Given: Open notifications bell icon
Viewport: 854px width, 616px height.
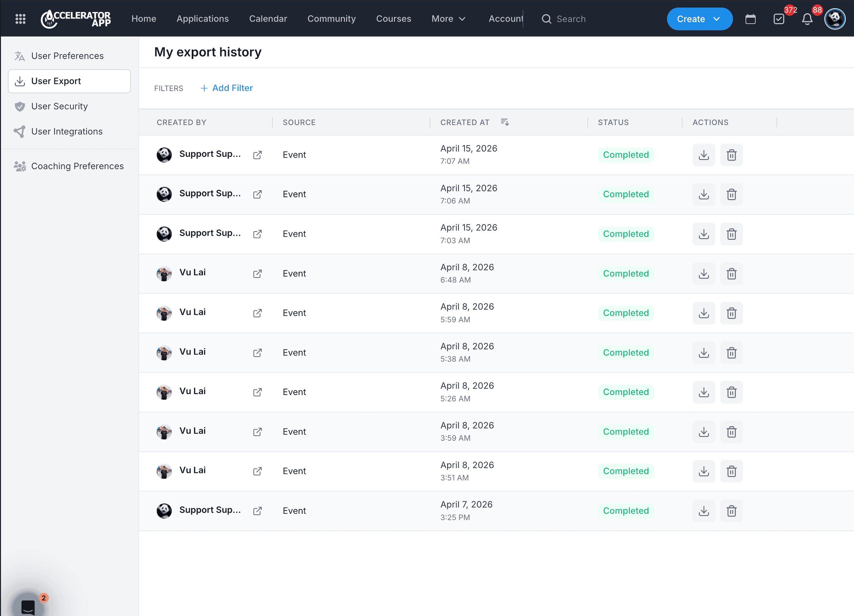Looking at the screenshot, I should click(807, 19).
